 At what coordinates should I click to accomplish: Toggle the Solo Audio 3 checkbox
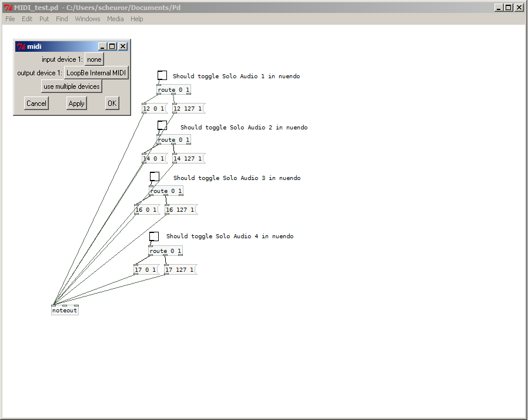click(x=155, y=176)
